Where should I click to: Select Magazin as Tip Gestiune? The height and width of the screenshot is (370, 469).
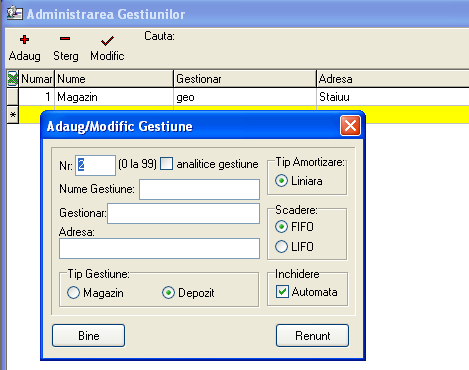pos(73,293)
